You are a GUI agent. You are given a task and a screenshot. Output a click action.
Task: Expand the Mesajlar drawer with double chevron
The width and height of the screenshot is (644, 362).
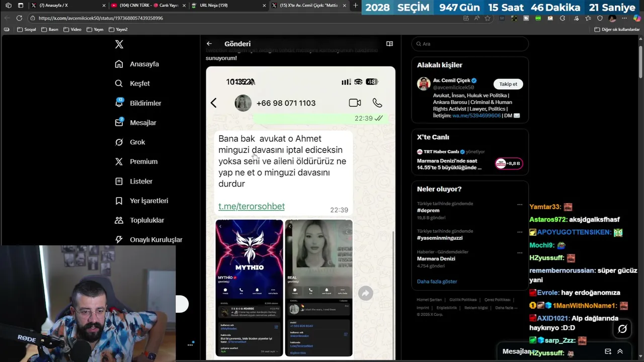point(620,351)
